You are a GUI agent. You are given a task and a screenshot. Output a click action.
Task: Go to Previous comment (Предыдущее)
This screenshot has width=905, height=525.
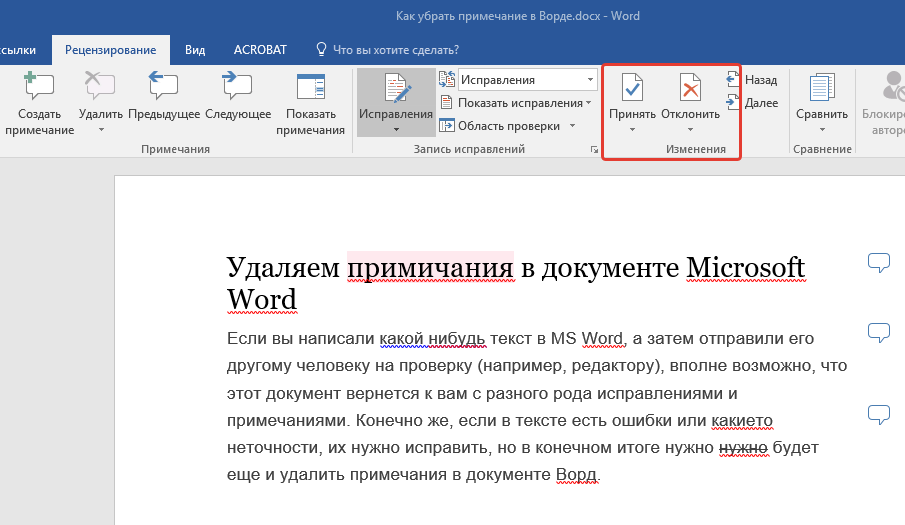[x=163, y=88]
